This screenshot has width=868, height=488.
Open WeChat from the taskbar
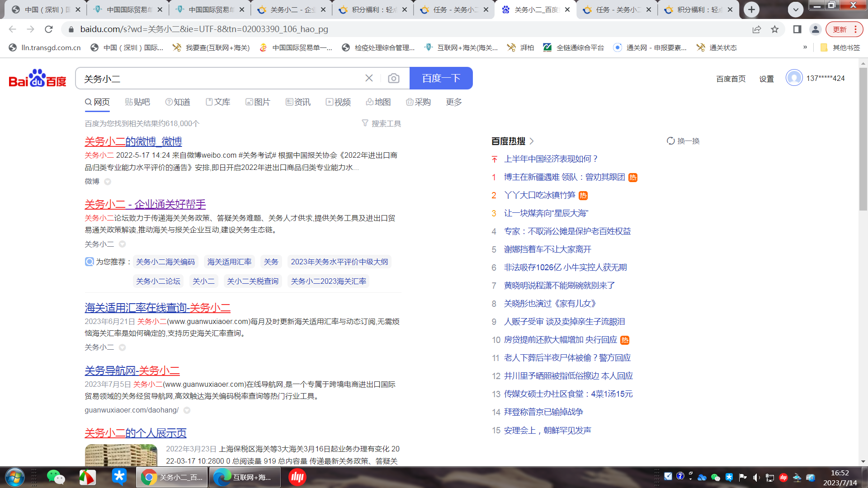pyautogui.click(x=56, y=477)
